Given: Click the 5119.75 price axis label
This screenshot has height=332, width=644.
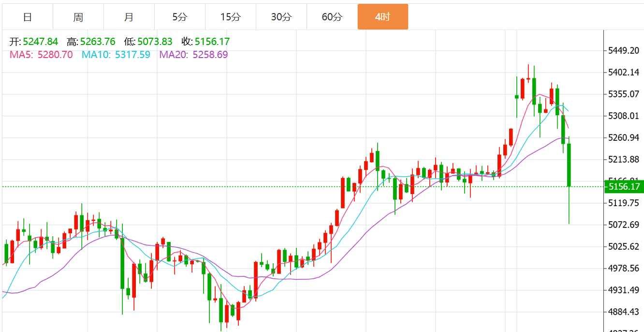Looking at the screenshot, I should pos(624,203).
